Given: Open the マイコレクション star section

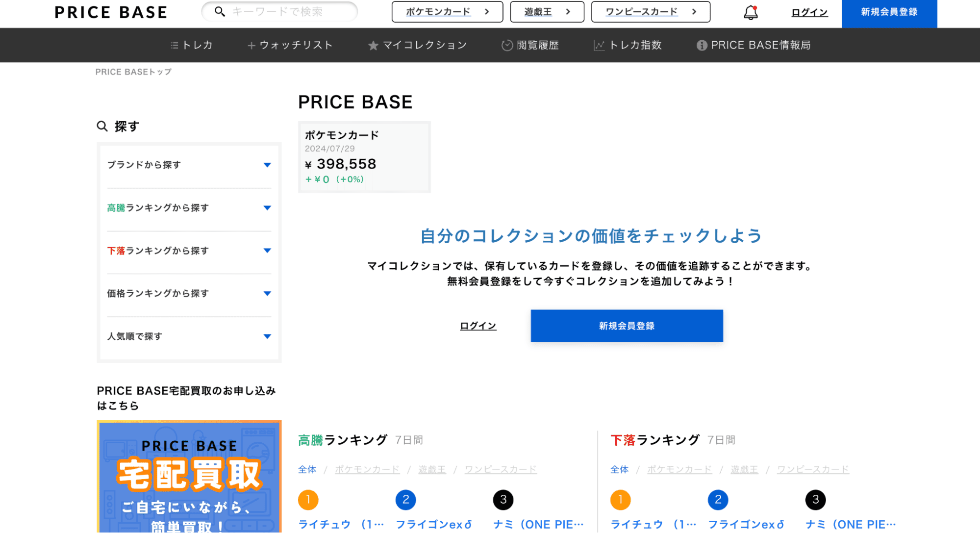Looking at the screenshot, I should pyautogui.click(x=417, y=45).
